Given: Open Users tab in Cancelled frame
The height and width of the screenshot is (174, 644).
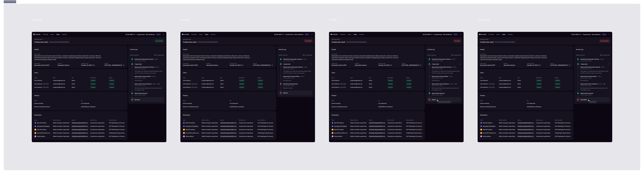Looking at the screenshot, I should click(x=498, y=35).
